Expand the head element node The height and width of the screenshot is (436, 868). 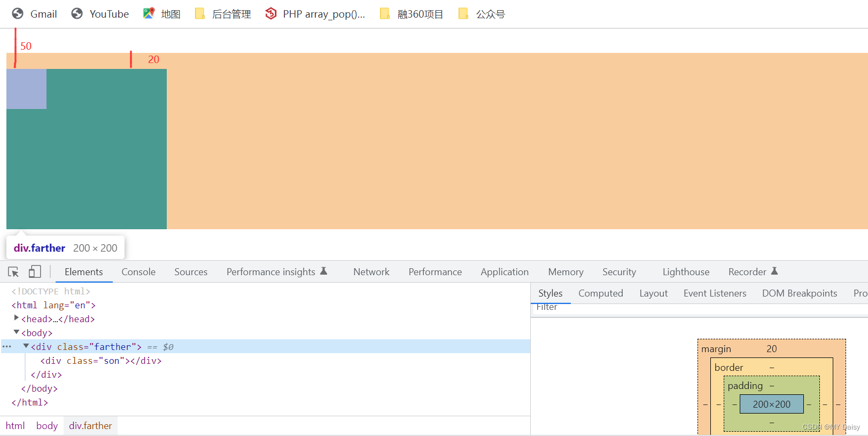pos(16,318)
